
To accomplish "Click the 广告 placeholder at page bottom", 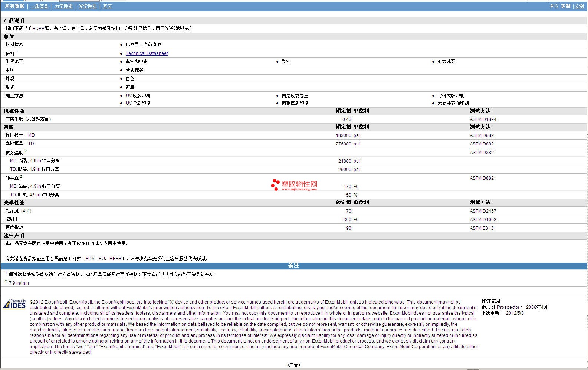I will click(293, 365).
